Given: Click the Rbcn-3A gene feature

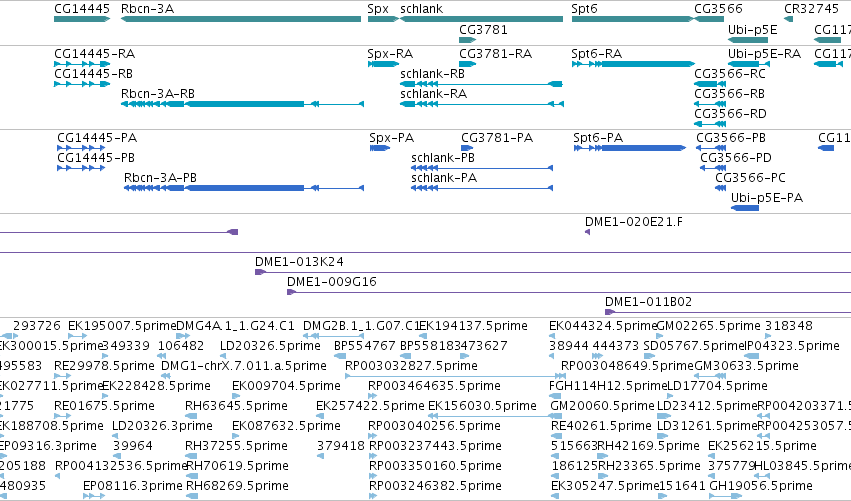Looking at the screenshot, I should [241, 19].
